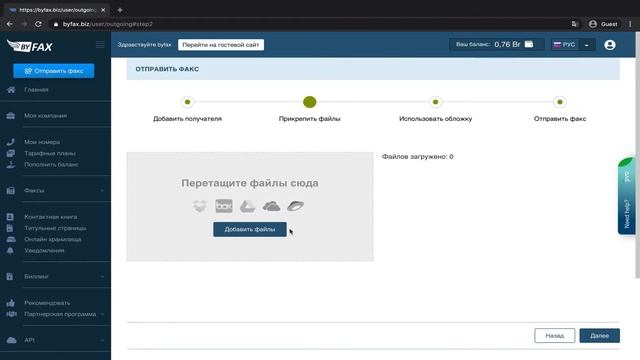
Task: Jump to Использовать обложку step marker
Action: click(x=436, y=102)
